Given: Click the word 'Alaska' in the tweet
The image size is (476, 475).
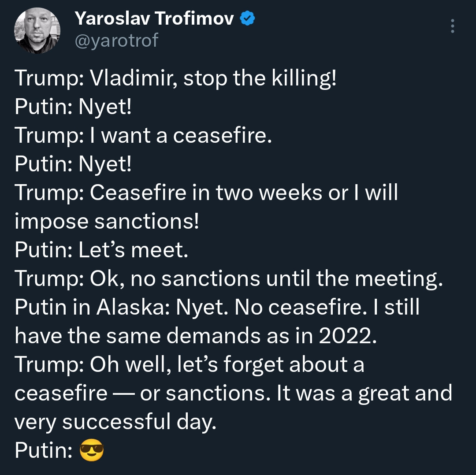Looking at the screenshot, I should click(x=133, y=307).
